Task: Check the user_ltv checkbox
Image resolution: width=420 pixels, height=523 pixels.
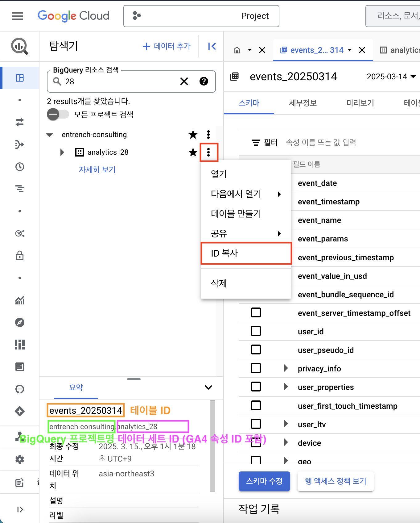Action: (x=256, y=424)
